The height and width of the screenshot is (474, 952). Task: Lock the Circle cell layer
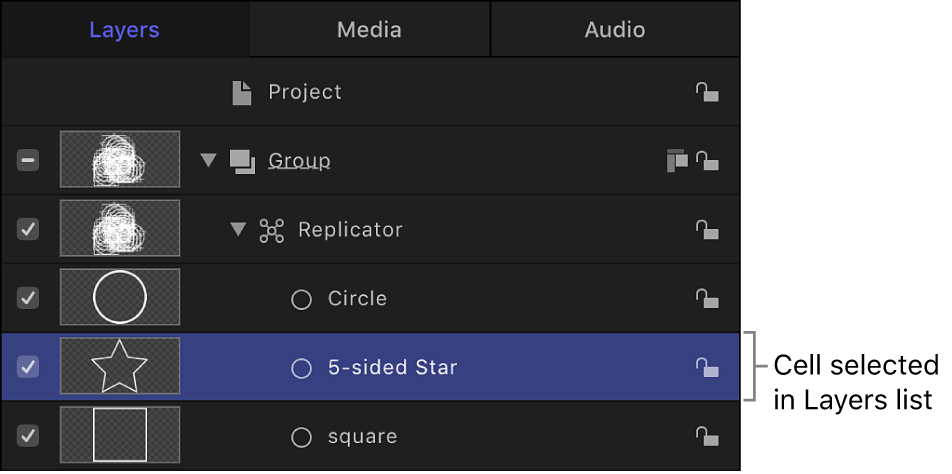click(x=707, y=299)
